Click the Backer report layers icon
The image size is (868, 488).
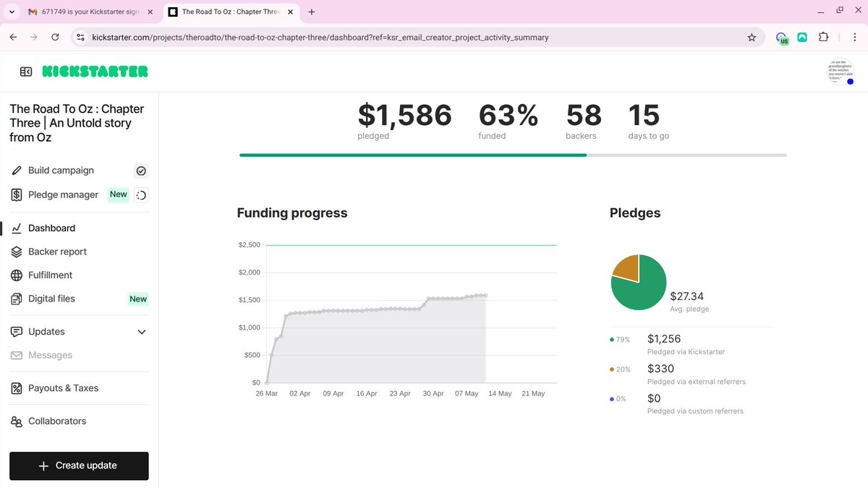(x=16, y=252)
